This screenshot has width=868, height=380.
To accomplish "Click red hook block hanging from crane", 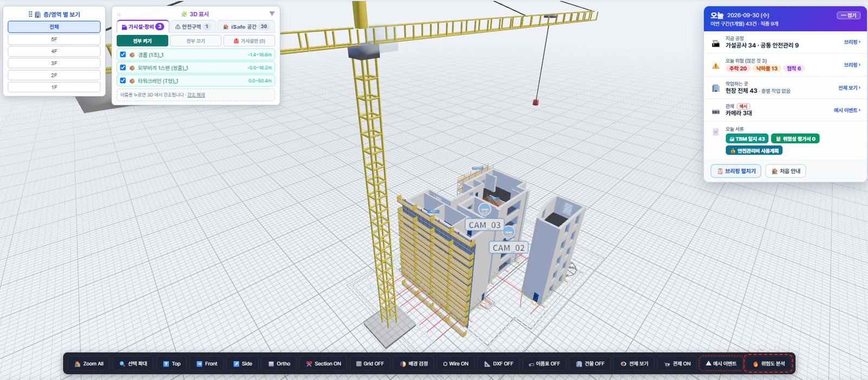I will pyautogui.click(x=535, y=102).
